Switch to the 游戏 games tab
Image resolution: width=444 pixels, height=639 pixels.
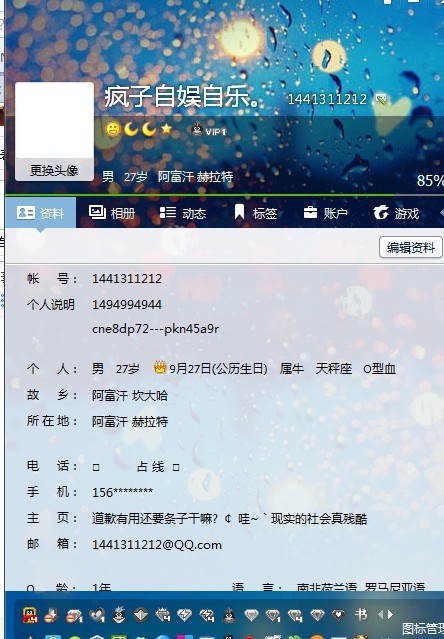(x=396, y=213)
